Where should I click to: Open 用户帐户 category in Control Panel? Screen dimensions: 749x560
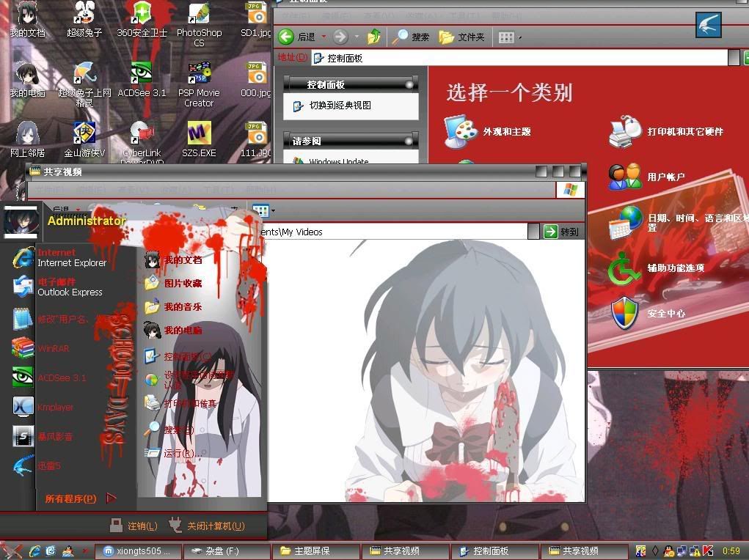(x=647, y=177)
